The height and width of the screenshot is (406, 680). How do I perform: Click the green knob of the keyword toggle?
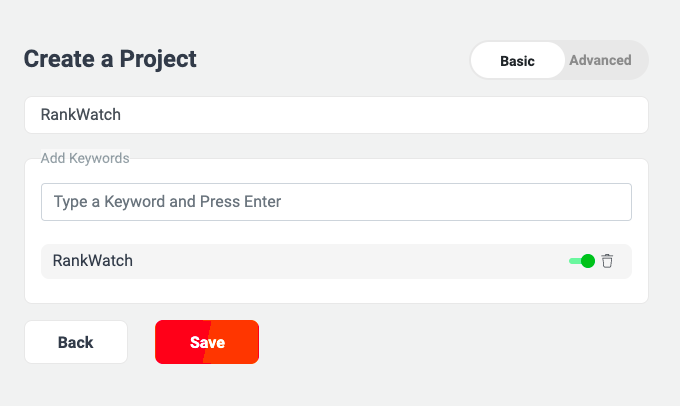pos(588,261)
